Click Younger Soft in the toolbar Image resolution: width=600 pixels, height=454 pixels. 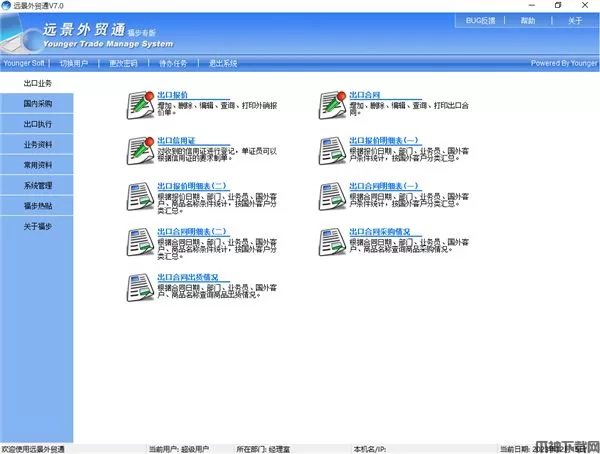(x=24, y=63)
